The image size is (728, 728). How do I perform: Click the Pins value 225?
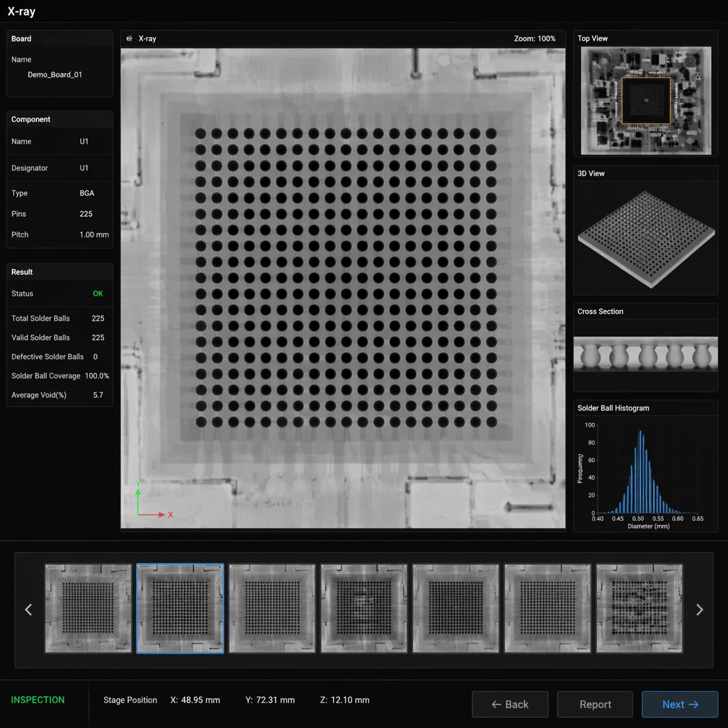[86, 214]
